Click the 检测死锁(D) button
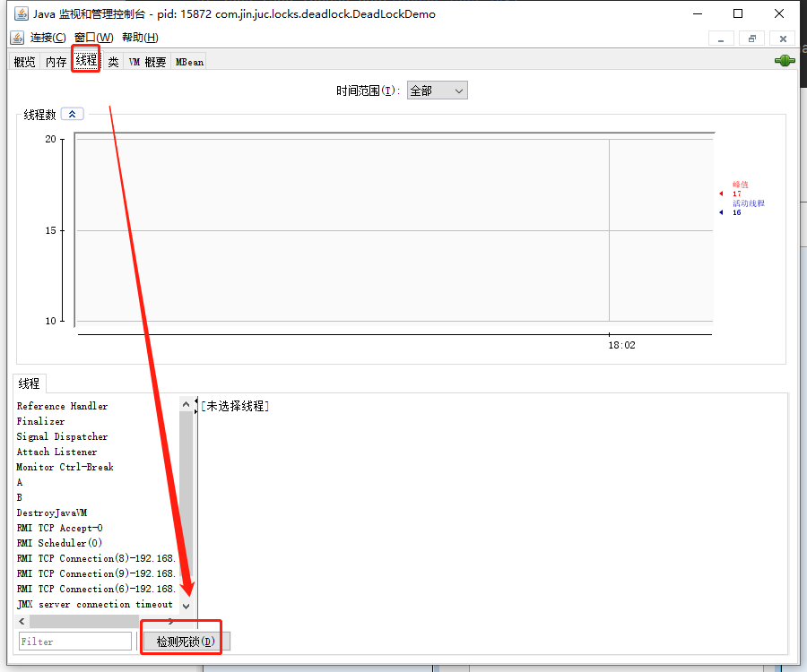Image resolution: width=807 pixels, height=672 pixels. [x=186, y=642]
